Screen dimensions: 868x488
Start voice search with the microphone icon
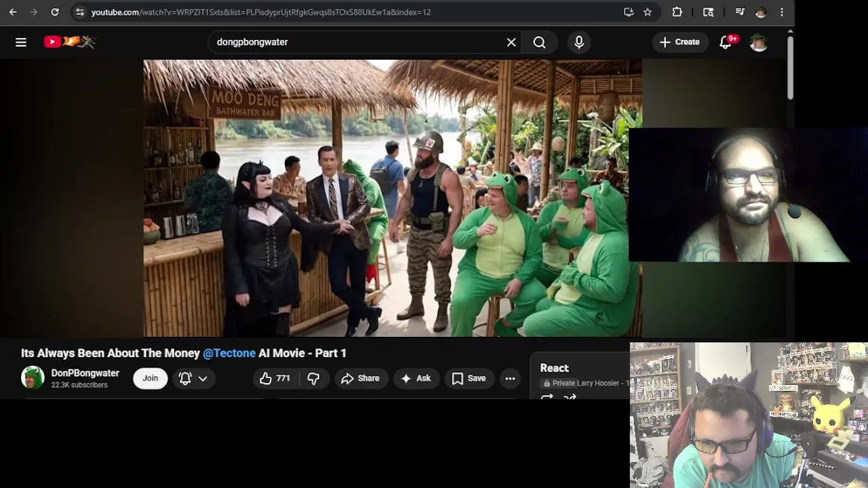point(579,42)
